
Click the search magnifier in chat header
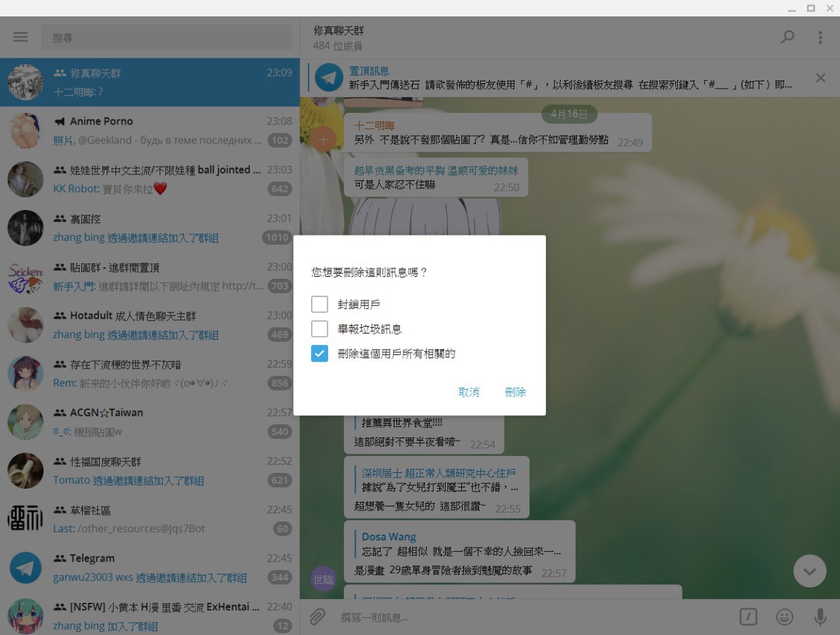click(x=787, y=37)
